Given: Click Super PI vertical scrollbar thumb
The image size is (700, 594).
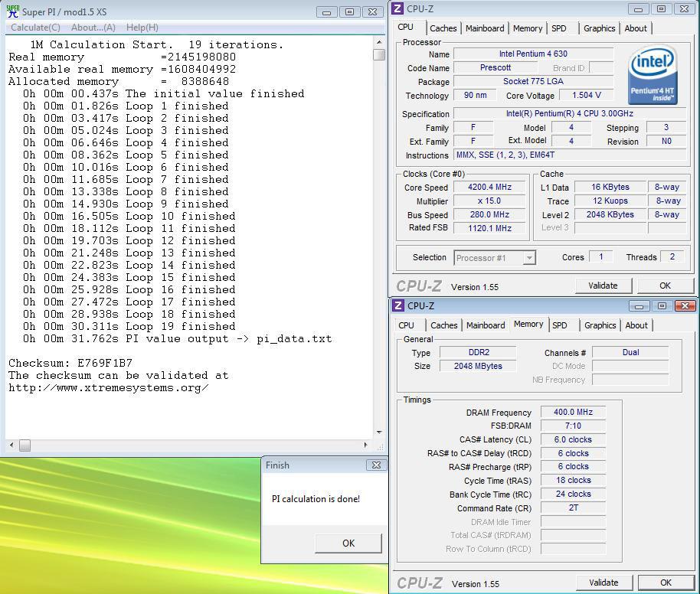Looking at the screenshot, I should click(379, 54).
